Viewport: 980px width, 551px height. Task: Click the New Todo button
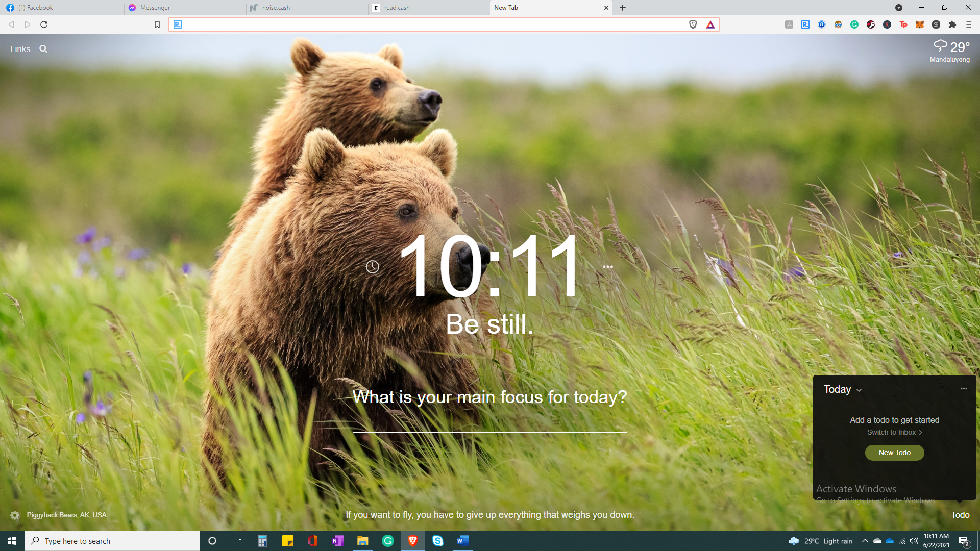(894, 453)
